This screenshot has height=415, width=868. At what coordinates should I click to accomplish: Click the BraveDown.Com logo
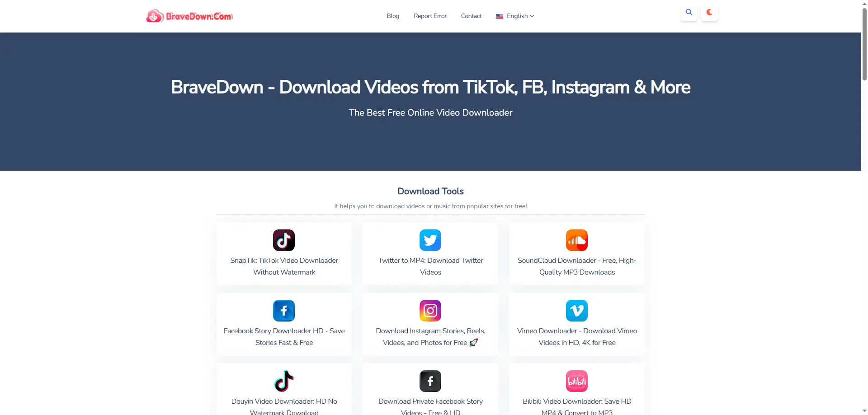[x=189, y=16]
